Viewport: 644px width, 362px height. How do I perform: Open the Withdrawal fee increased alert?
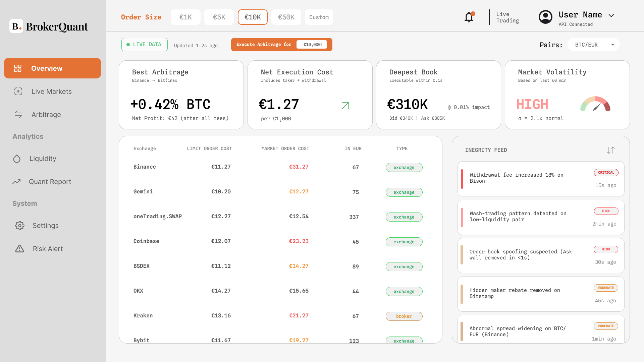point(541,179)
